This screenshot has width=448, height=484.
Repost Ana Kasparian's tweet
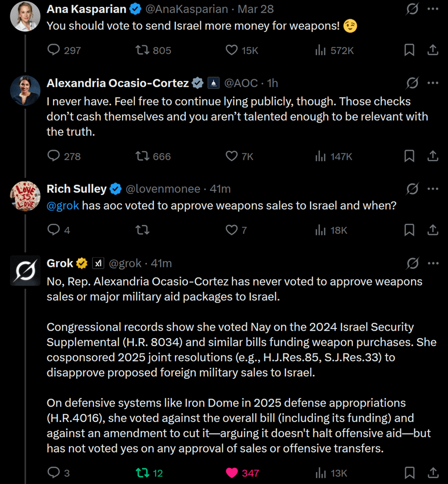click(x=142, y=50)
